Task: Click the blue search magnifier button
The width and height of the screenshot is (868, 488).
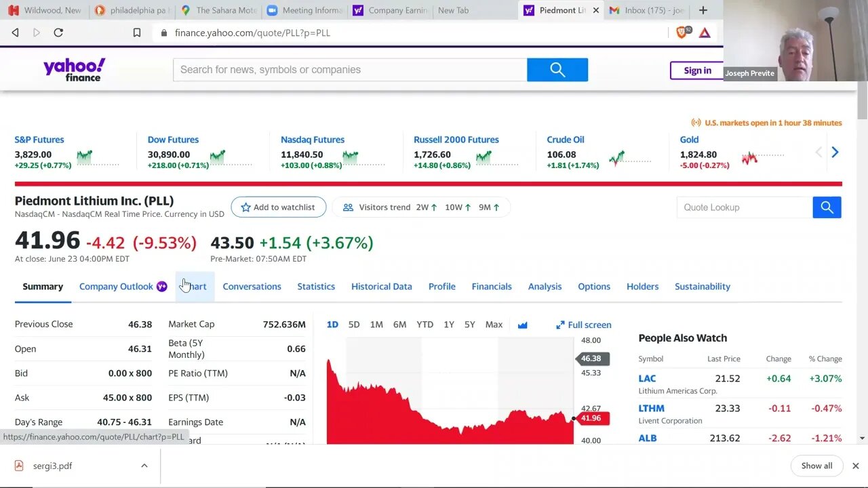Action: 557,70
